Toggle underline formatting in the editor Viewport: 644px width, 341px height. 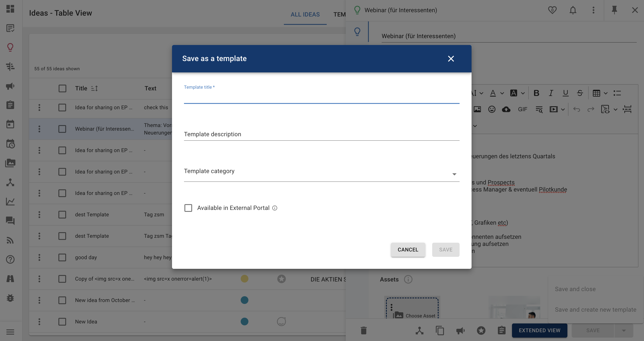[x=565, y=93]
